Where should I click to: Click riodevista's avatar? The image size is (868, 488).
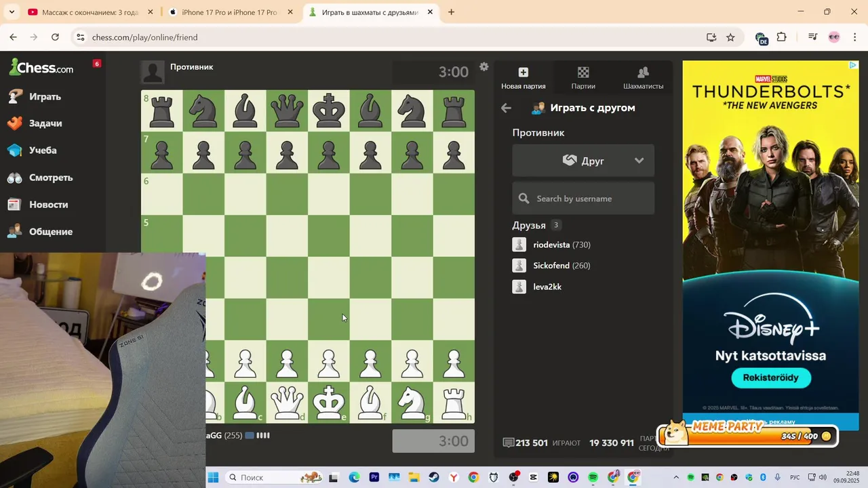519,245
